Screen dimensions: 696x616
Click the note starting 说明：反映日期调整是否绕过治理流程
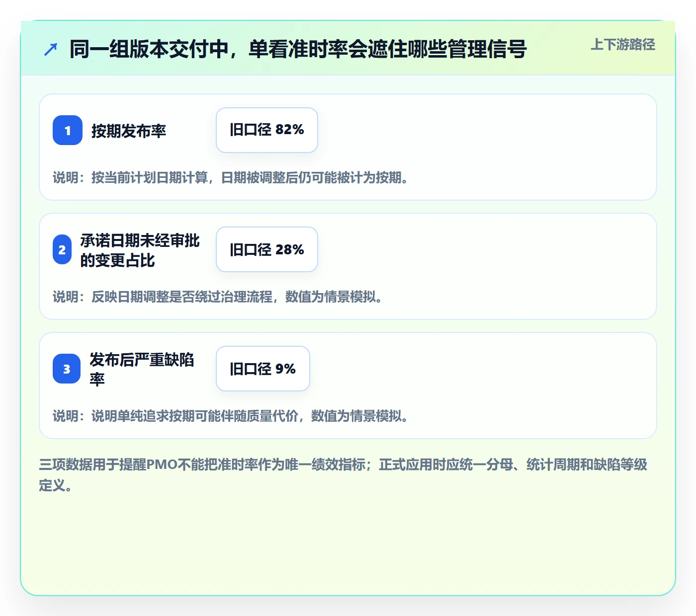tap(218, 297)
